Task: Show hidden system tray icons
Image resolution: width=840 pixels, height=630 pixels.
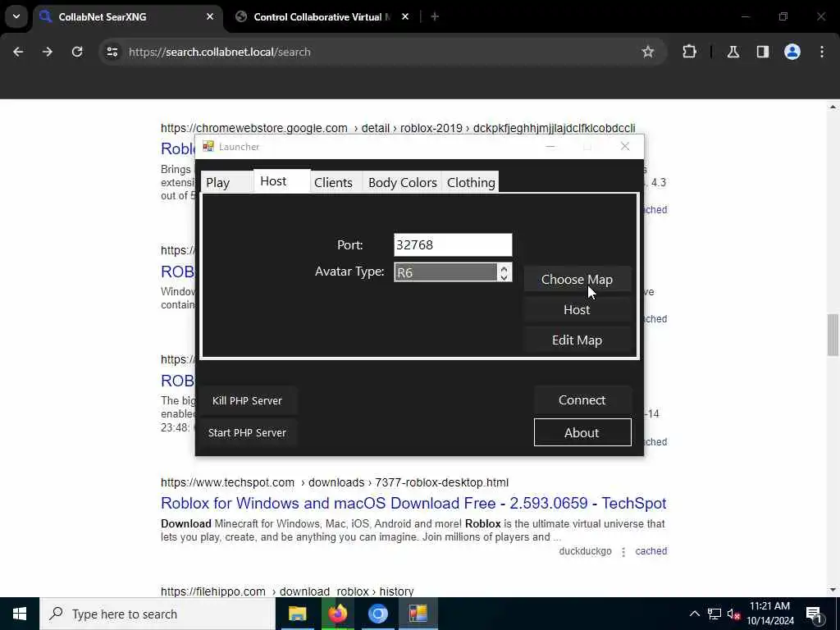Action: pyautogui.click(x=694, y=614)
